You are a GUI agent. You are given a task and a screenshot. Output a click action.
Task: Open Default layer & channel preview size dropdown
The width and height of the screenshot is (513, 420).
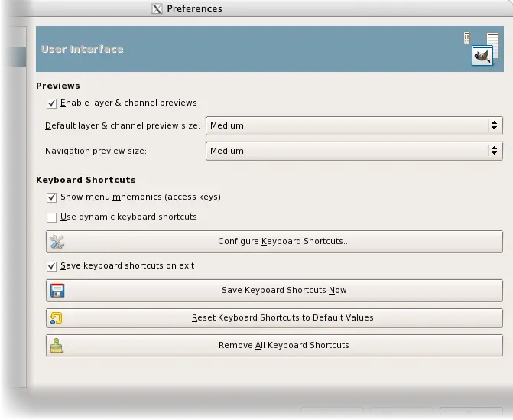click(354, 125)
